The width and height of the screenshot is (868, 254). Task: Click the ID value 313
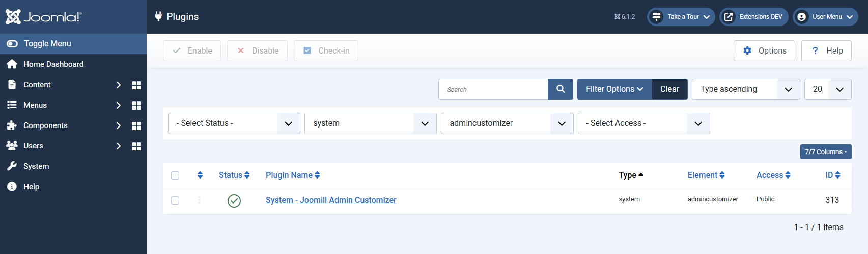pos(832,200)
